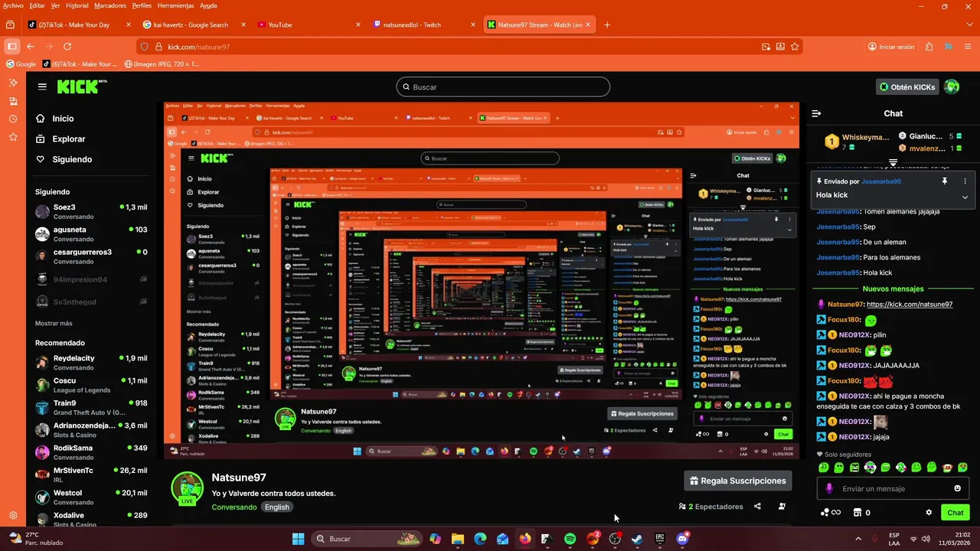Image resolution: width=980 pixels, height=551 pixels.
Task: Go back in browser history
Action: 31,47
